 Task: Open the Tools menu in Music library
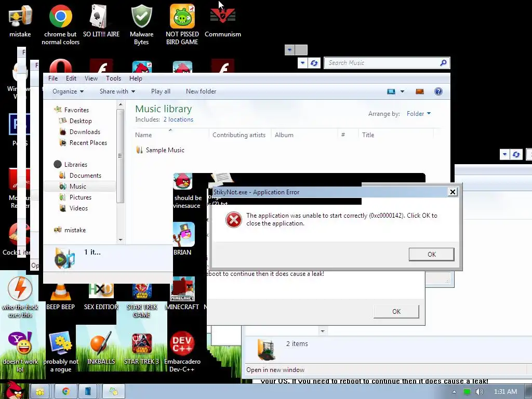click(x=113, y=78)
